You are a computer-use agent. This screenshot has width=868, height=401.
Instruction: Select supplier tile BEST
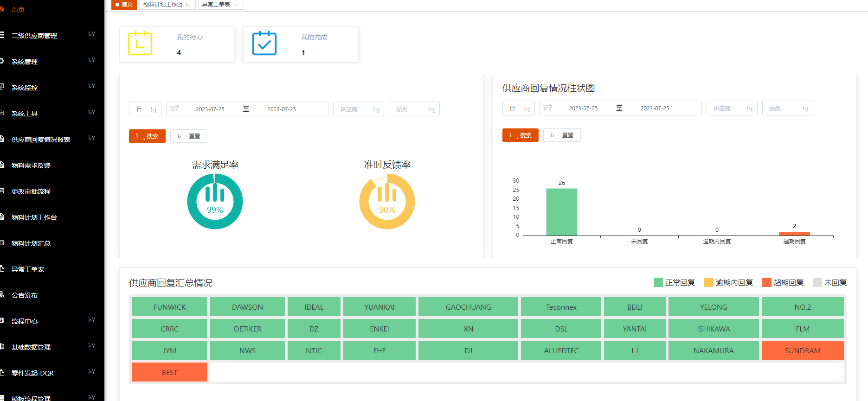pyautogui.click(x=169, y=372)
